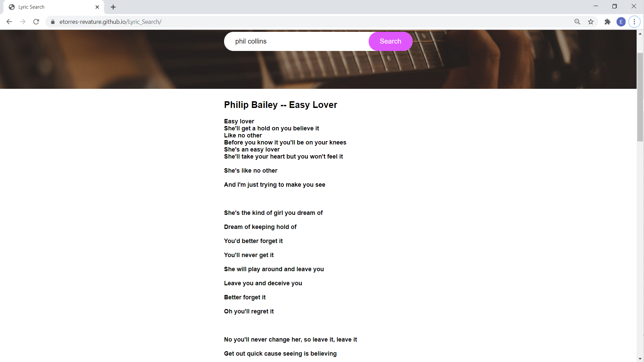The height and width of the screenshot is (362, 644).
Task: Click the bookmark star icon
Action: tap(591, 22)
